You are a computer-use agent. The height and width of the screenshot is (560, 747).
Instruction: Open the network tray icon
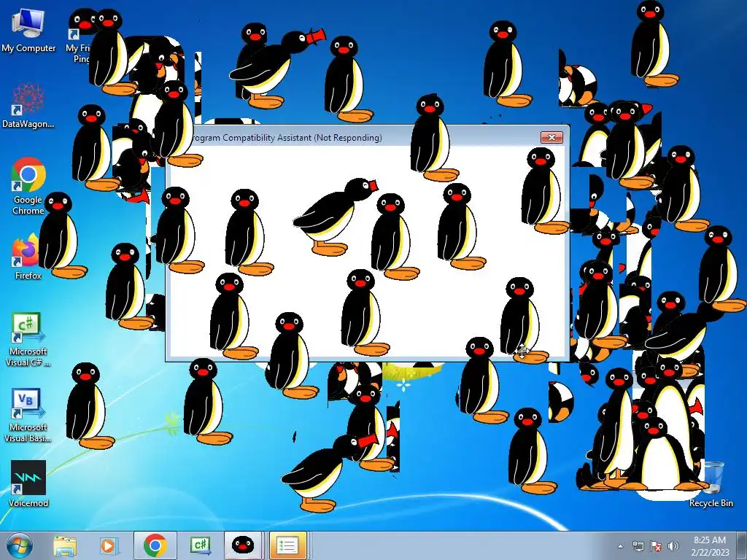click(x=638, y=546)
